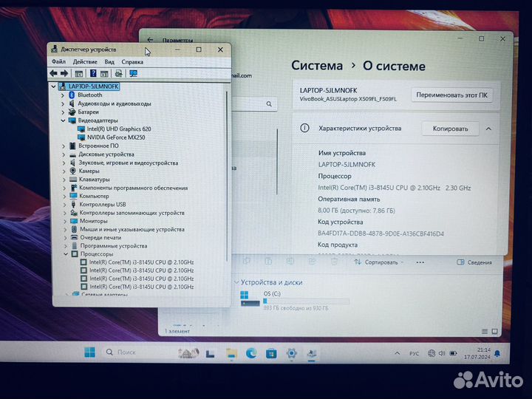Click the volume speaker tray icon
532x399 pixels.
pos(442,353)
